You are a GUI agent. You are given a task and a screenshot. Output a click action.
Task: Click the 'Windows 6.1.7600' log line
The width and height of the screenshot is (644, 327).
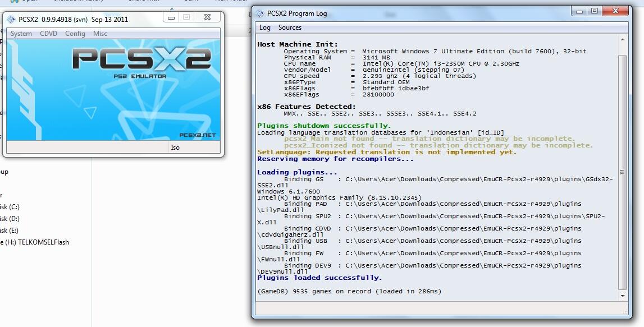click(289, 192)
